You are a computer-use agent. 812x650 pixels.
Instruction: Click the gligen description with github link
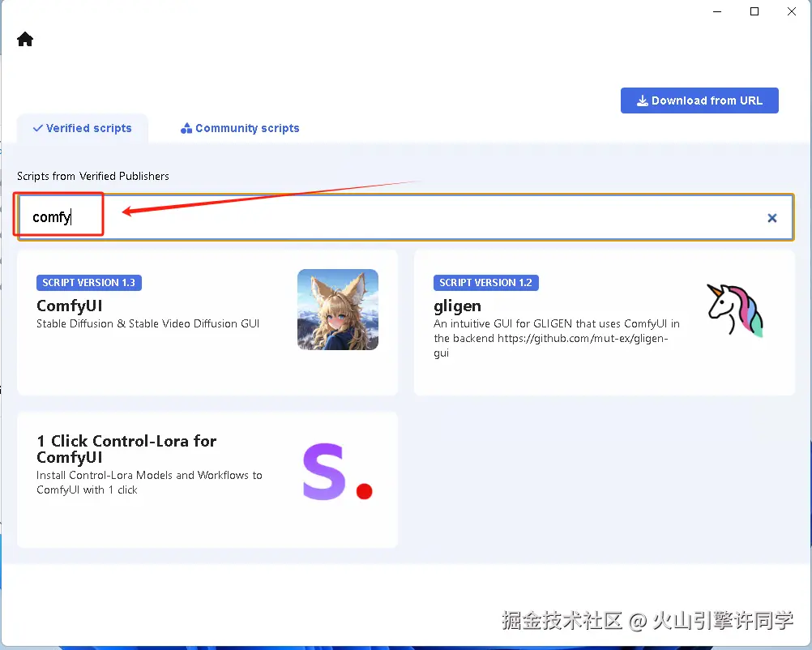557,338
